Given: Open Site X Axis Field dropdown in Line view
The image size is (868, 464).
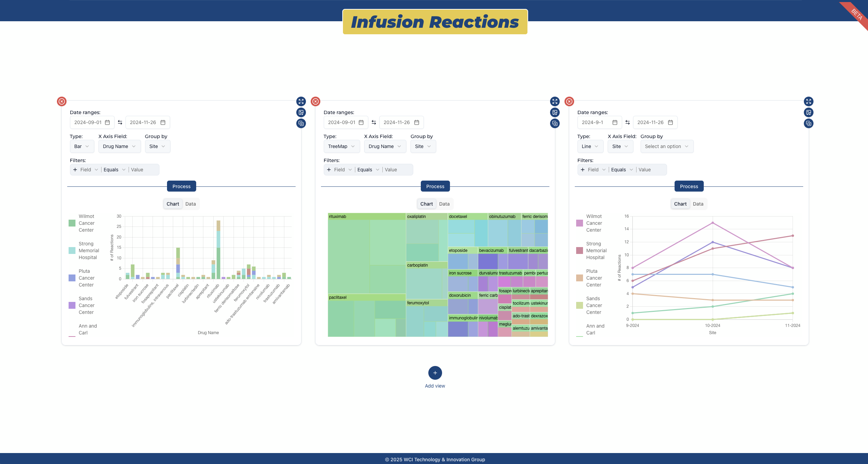Looking at the screenshot, I should point(620,146).
